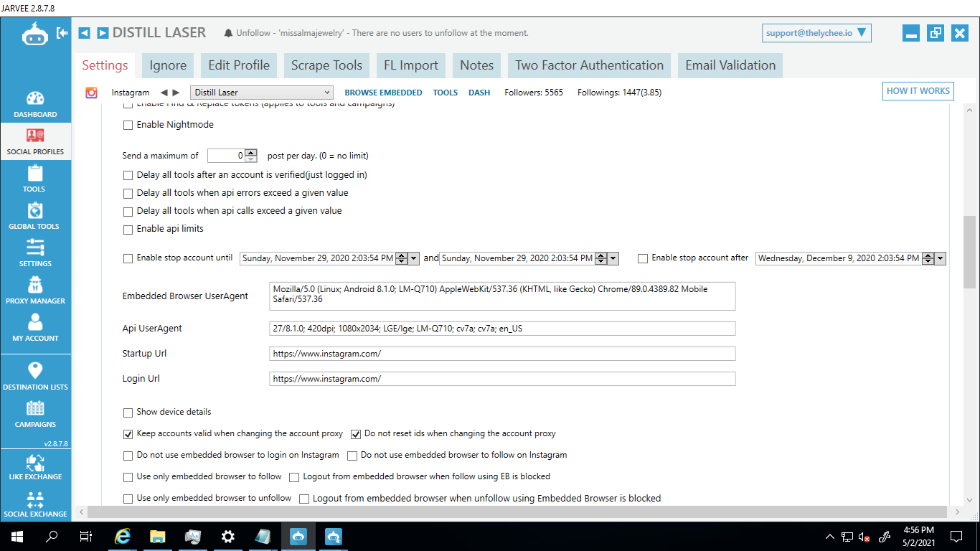Image resolution: width=980 pixels, height=551 pixels.
Task: Select previous Instagram account with small left arrow
Action: (164, 93)
